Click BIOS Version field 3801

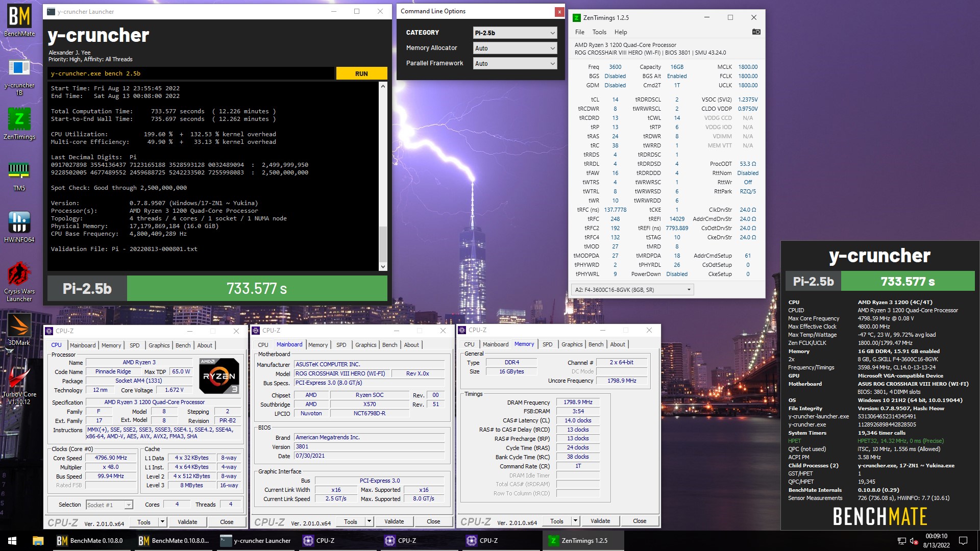coord(370,446)
